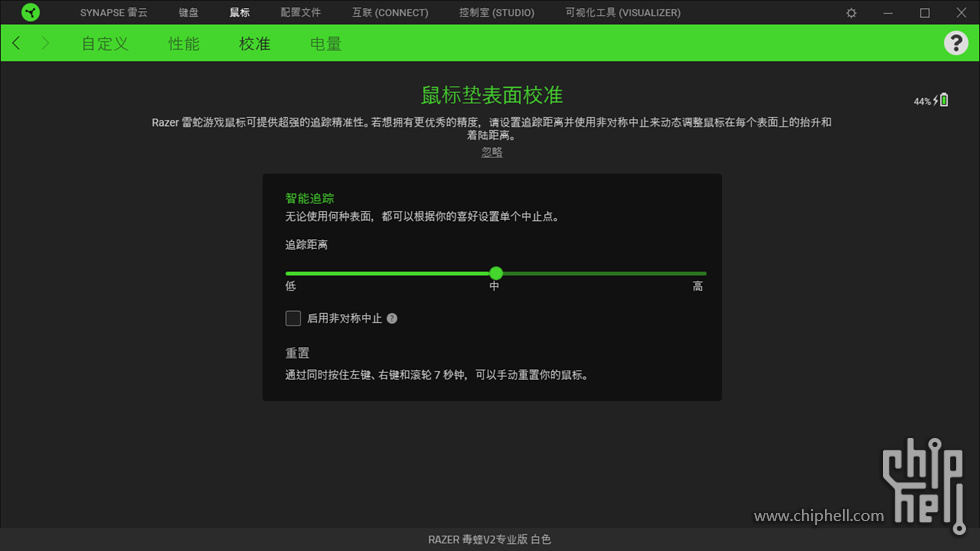
Task: Click the tooltip icon beside 启用非对称中止
Action: (392, 319)
